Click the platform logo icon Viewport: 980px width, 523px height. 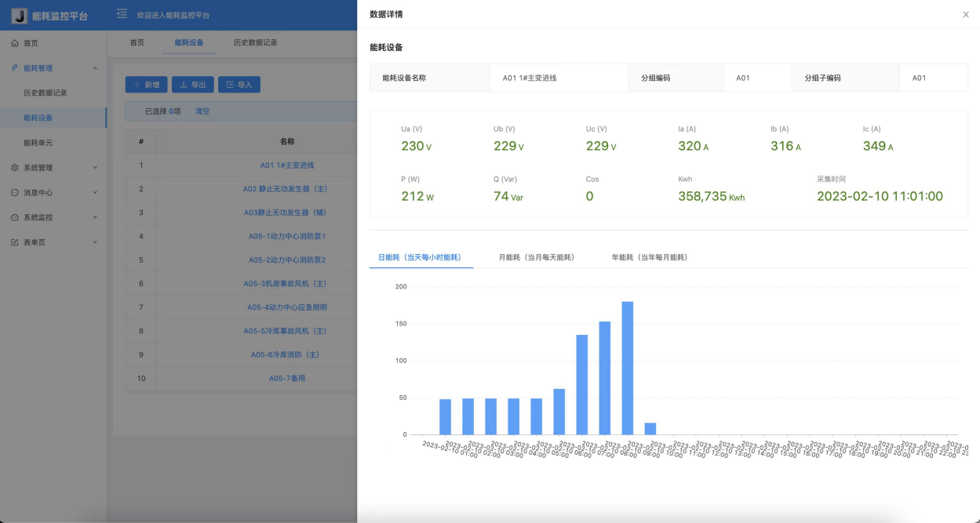[19, 16]
